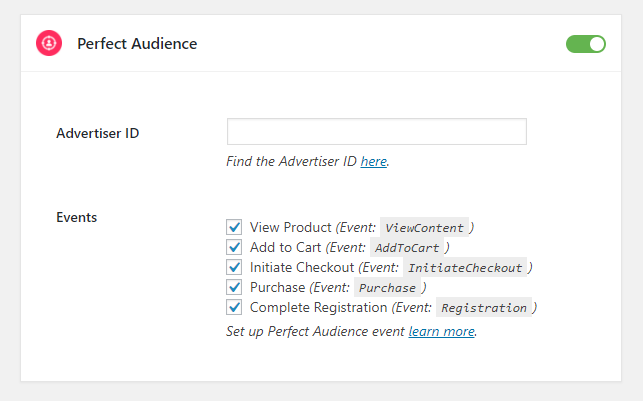Click the Purchase event code tag
The width and height of the screenshot is (643, 401).
point(387,288)
